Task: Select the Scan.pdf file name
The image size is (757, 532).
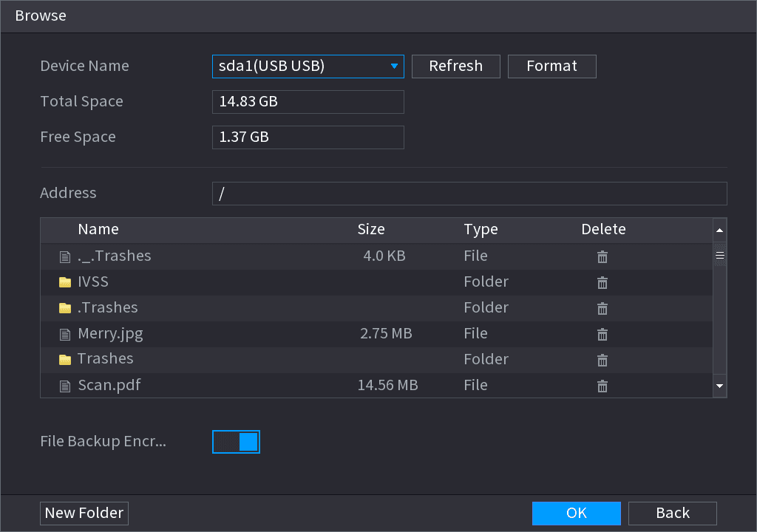Action: [109, 385]
